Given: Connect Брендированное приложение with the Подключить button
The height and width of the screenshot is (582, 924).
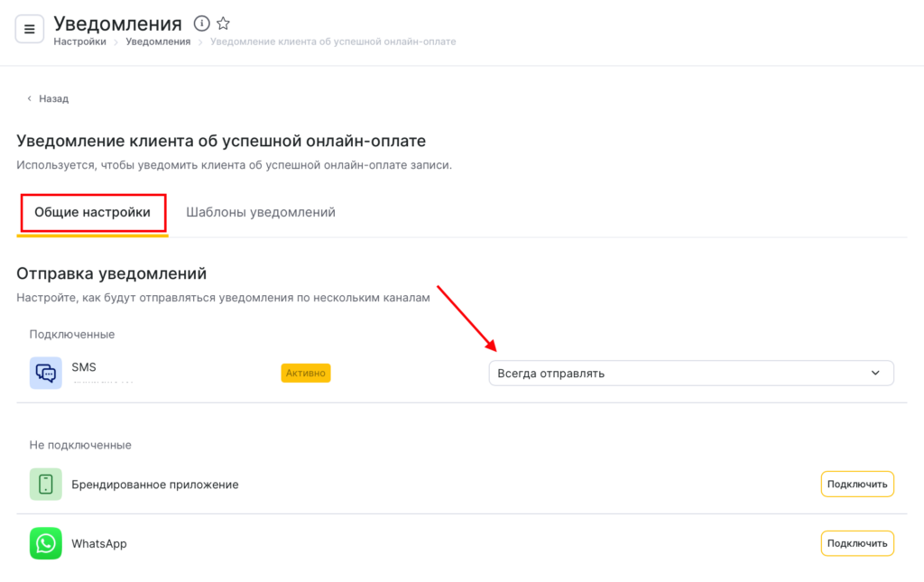Looking at the screenshot, I should (x=857, y=485).
